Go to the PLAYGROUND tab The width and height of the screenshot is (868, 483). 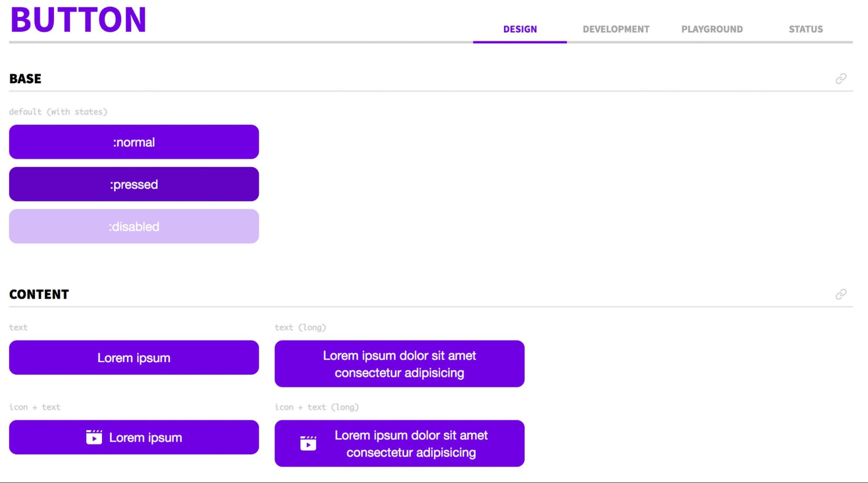pos(712,29)
